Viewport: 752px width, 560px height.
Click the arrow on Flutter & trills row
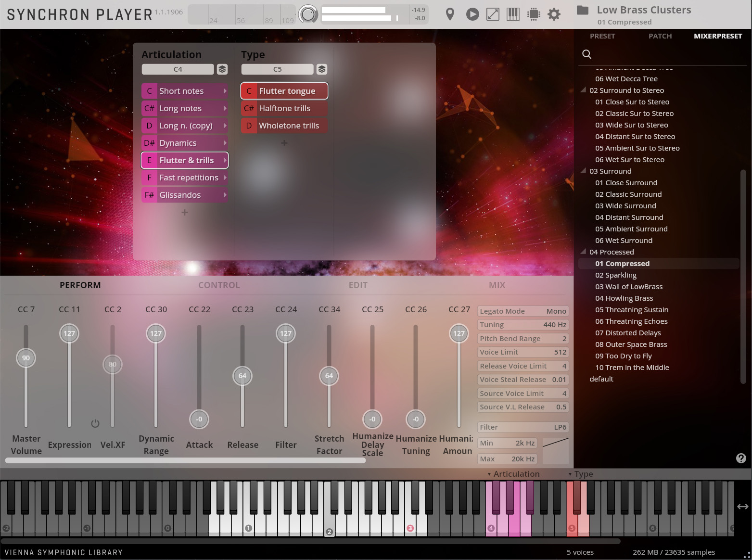coord(225,160)
